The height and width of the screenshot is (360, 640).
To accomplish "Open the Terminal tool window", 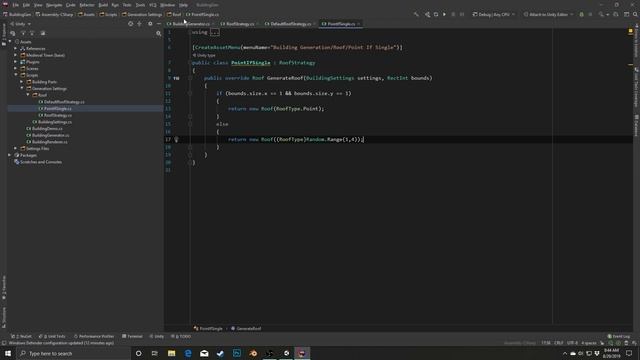I will pos(132,336).
